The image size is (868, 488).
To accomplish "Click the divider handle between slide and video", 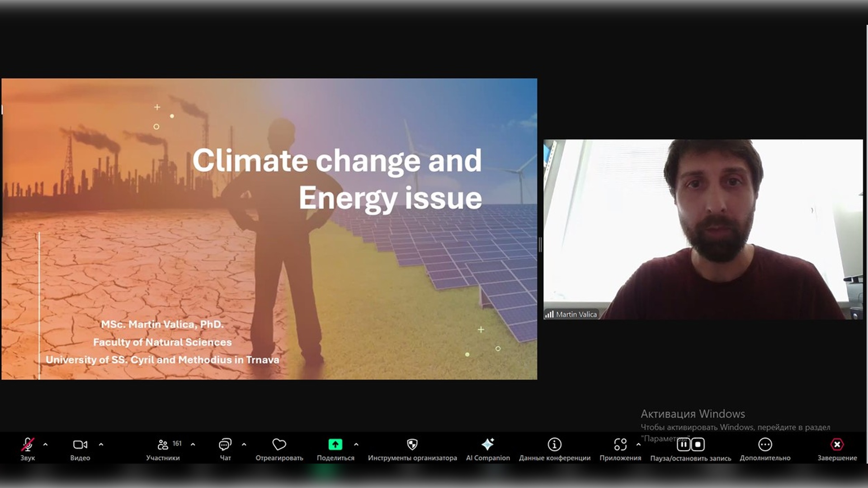I will (540, 245).
